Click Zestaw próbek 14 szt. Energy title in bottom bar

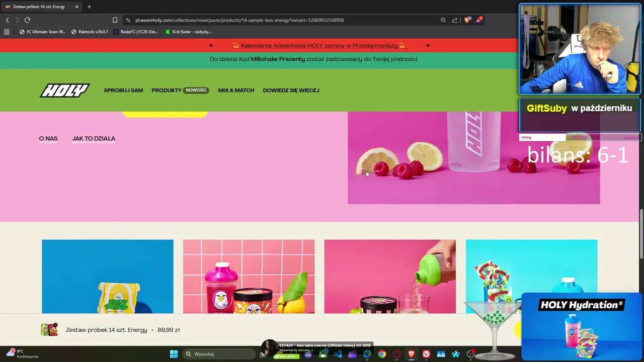tap(106, 330)
